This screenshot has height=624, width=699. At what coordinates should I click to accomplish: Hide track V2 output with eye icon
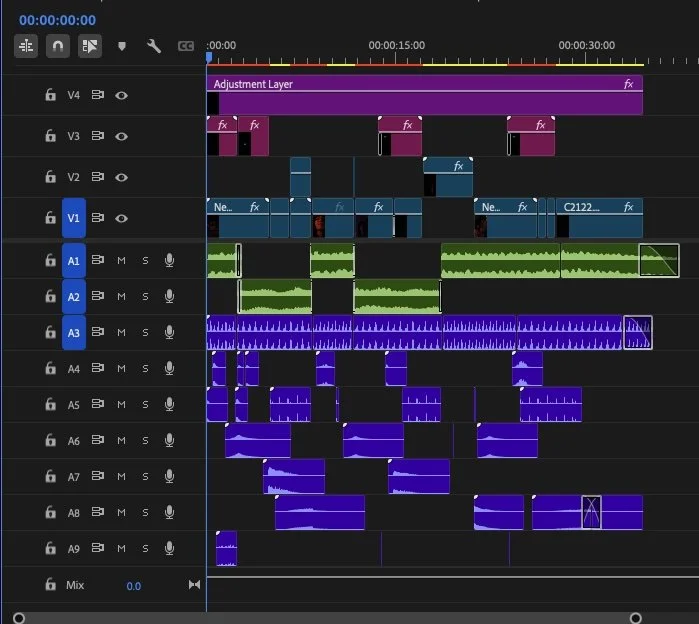121,177
